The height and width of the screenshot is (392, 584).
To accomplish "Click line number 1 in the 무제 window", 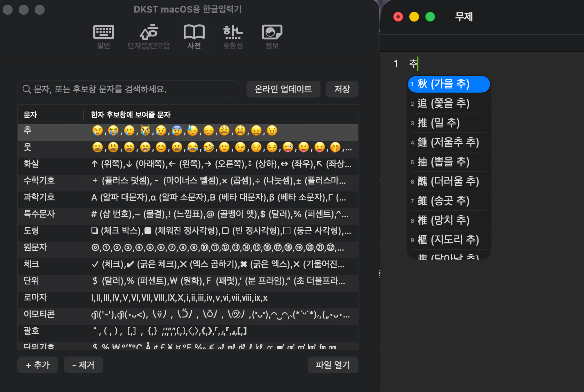I will pos(396,64).
